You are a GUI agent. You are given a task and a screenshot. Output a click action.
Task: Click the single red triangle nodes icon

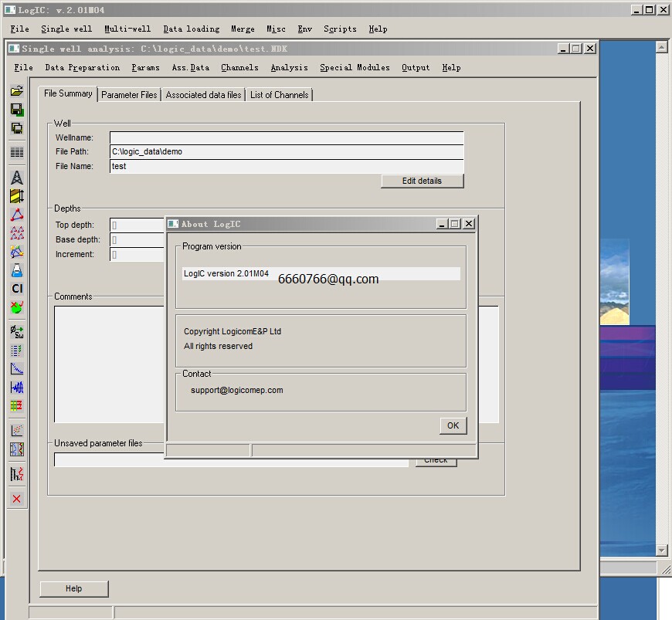tap(17, 215)
